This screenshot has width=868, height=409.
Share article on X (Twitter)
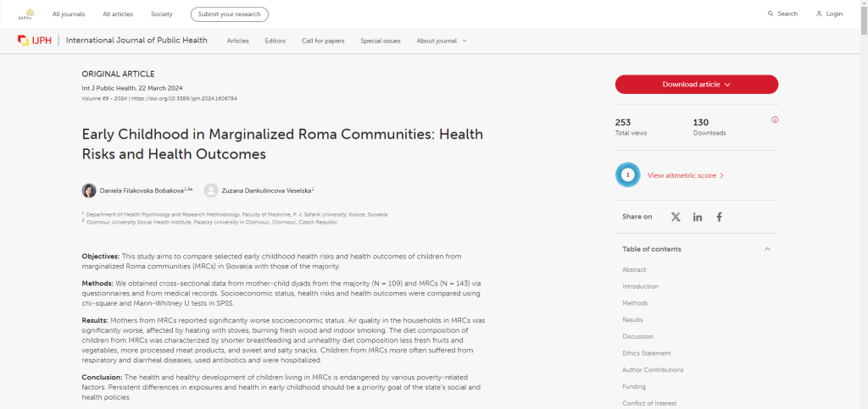pyautogui.click(x=676, y=217)
